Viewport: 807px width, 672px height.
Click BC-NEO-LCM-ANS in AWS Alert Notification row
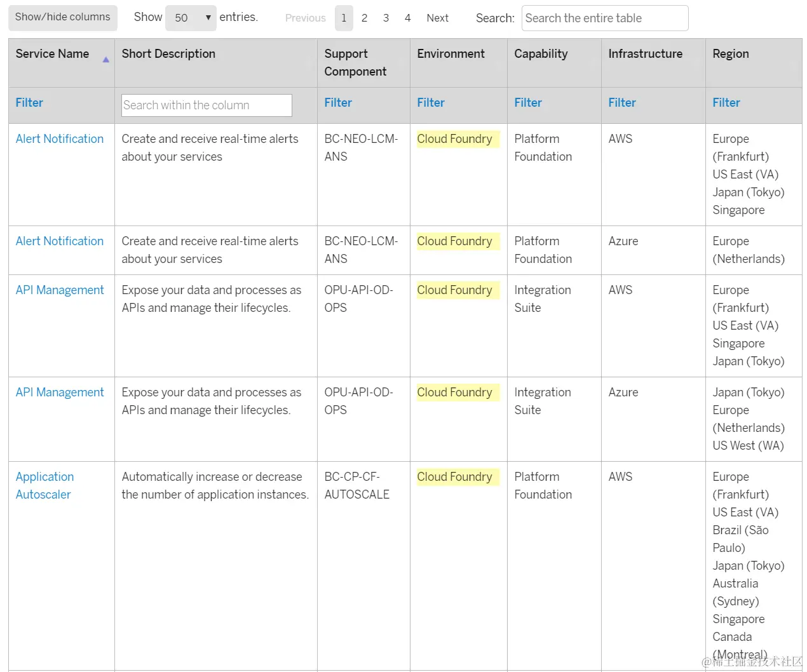[x=361, y=148]
